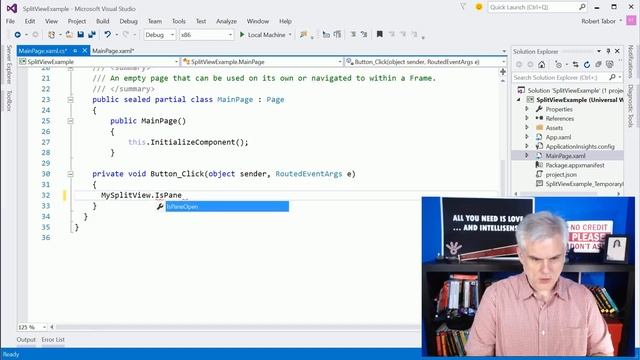Click the green Start debugging arrow
Image resolution: width=640 pixels, height=360 pixels.
point(242,35)
